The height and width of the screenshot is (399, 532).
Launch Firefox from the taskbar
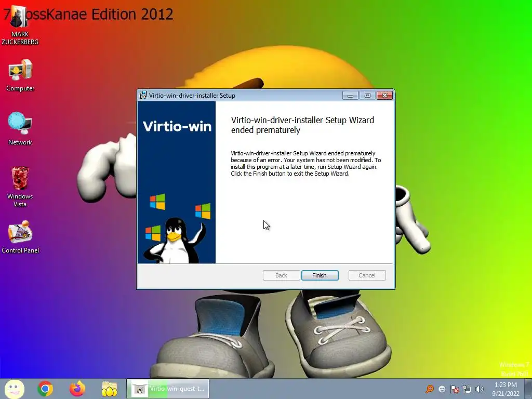[x=77, y=389]
